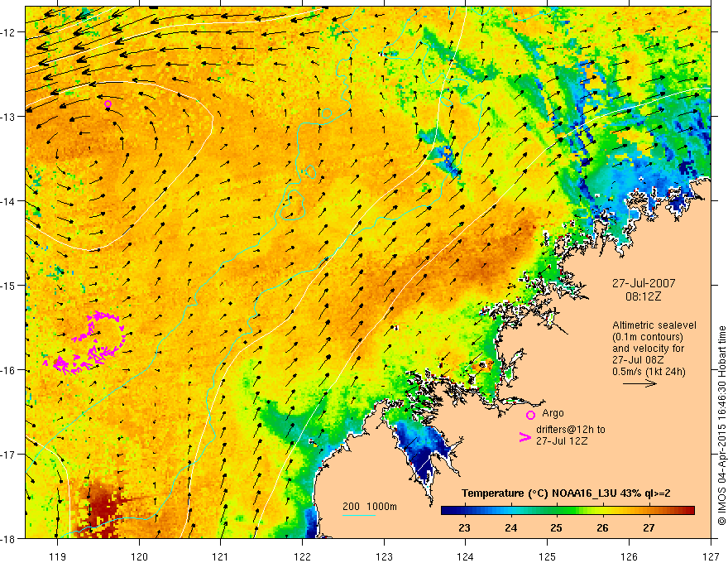The image size is (728, 563).
Task: Click the '0.5m/s (1kt 24h)' text
Action: (649, 371)
